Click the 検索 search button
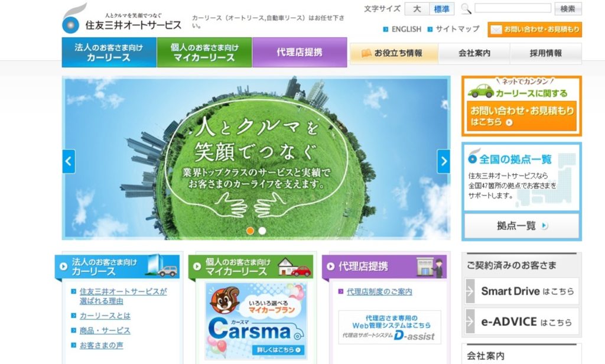This screenshot has width=605, height=364. pos(568,8)
